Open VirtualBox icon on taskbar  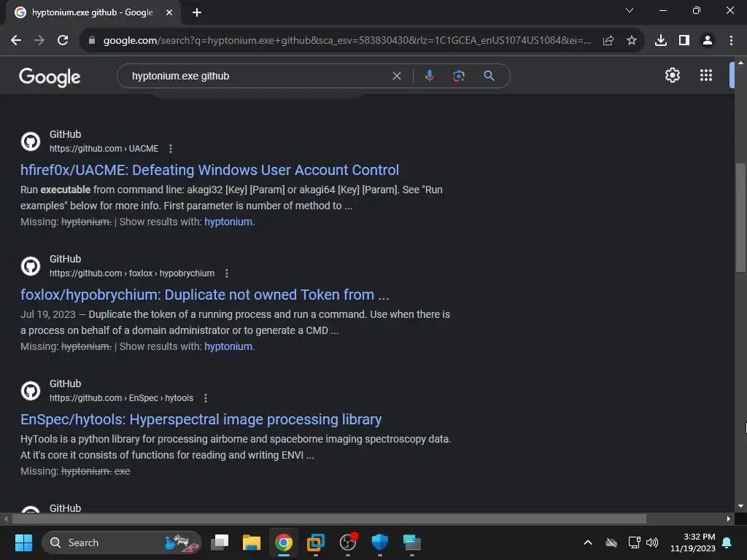[x=315, y=542]
